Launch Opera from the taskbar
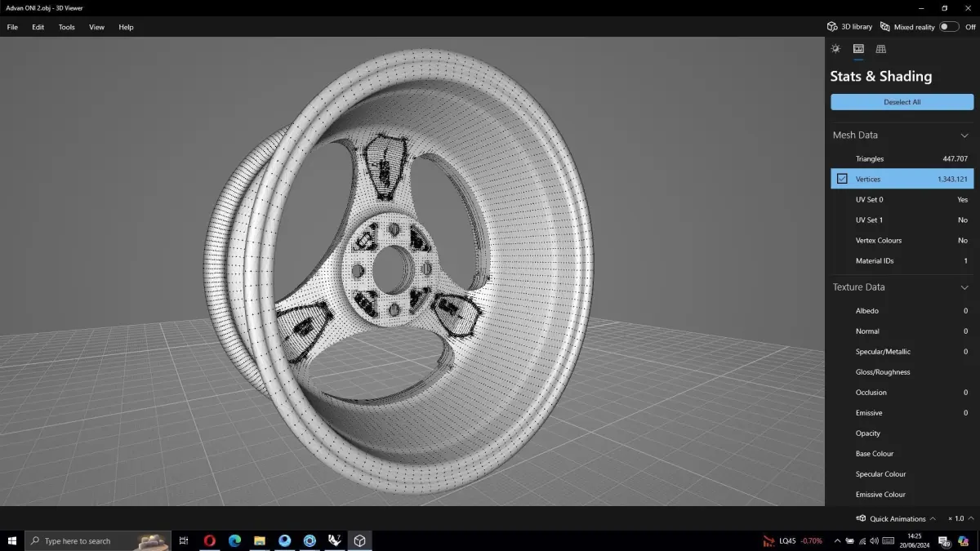This screenshot has height=551, width=980. [210, 540]
